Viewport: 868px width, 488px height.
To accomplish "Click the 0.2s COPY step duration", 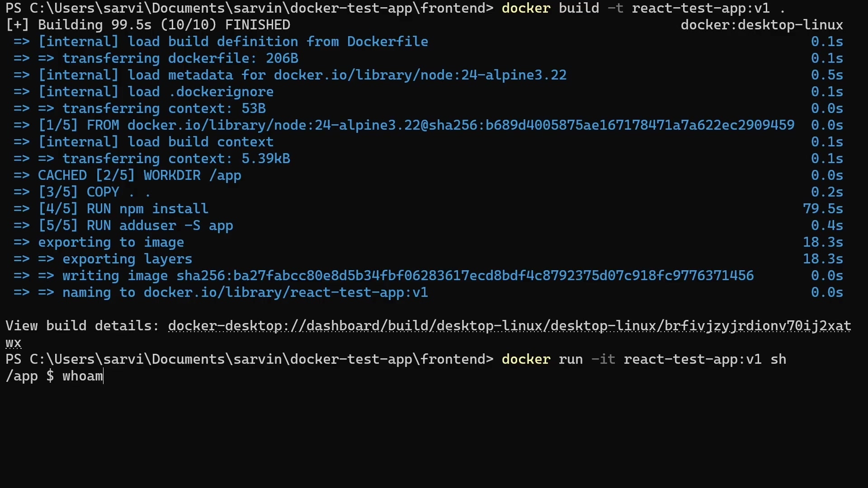I will tap(827, 192).
